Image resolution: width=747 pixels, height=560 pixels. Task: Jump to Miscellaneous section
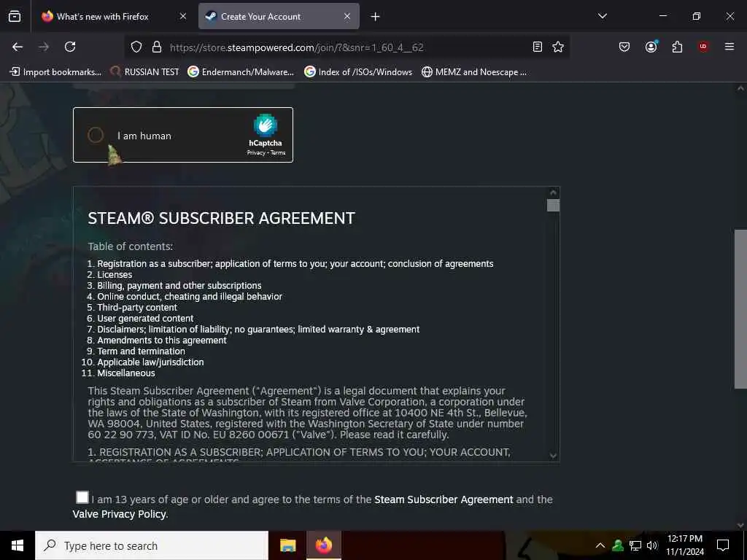(x=126, y=373)
